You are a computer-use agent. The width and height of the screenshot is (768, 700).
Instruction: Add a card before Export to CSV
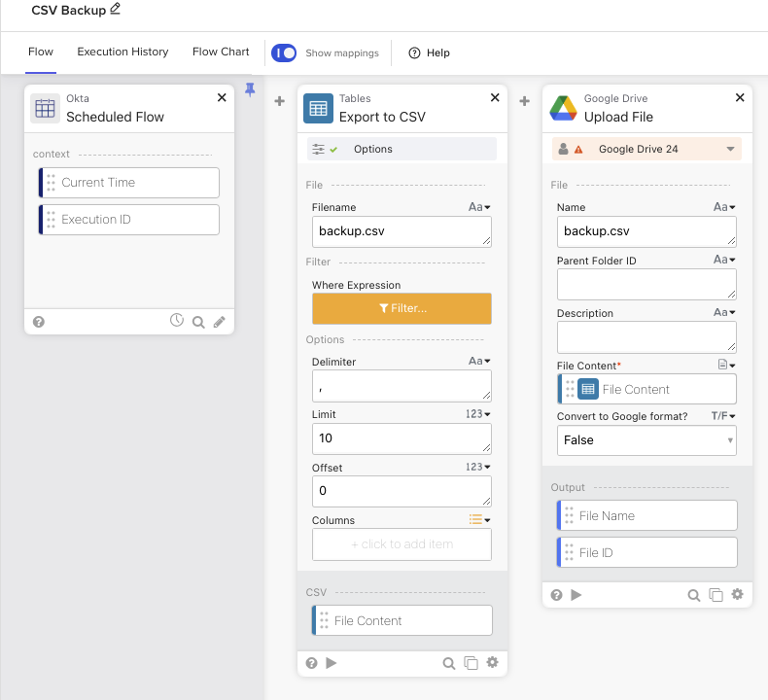(280, 101)
